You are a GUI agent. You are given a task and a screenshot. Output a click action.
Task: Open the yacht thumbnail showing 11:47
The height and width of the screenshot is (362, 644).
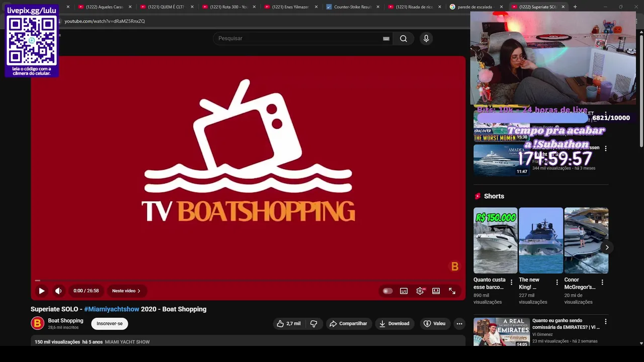502,160
